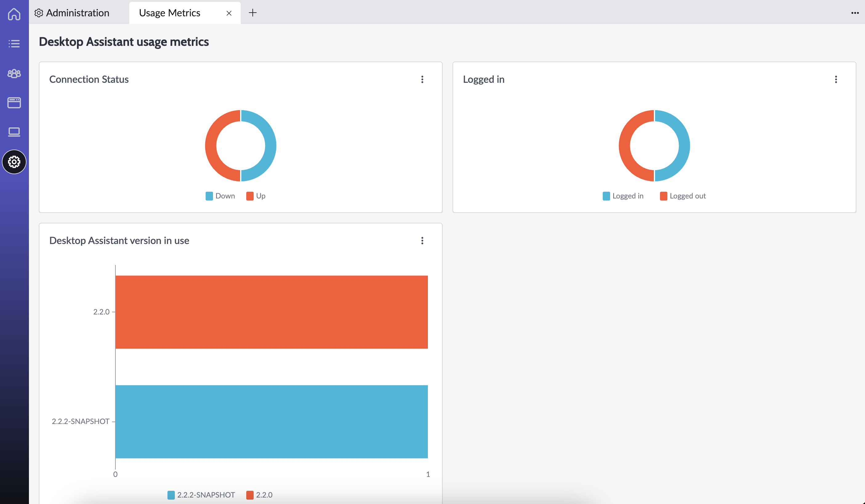Click the Connection Status card title
865x504 pixels.
[x=89, y=79]
